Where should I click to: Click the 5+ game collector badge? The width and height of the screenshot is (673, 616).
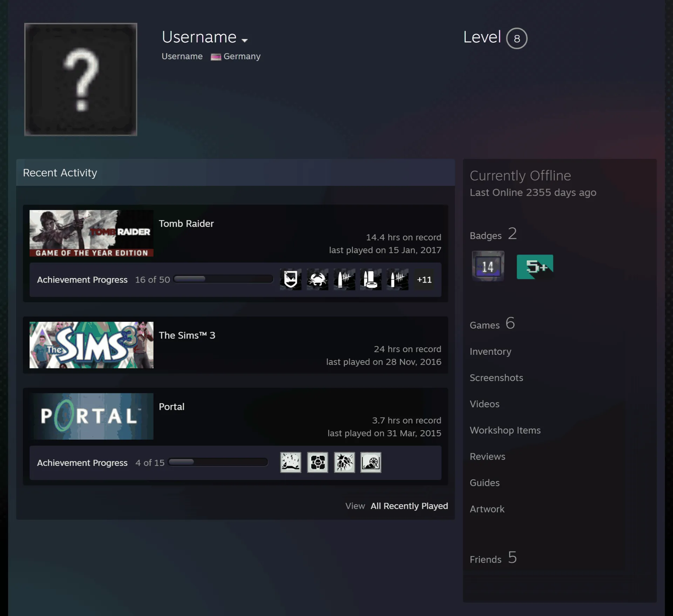(x=535, y=267)
